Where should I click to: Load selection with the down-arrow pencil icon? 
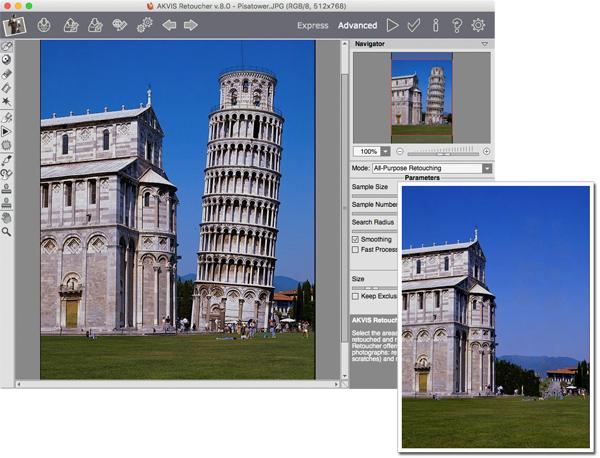95,25
